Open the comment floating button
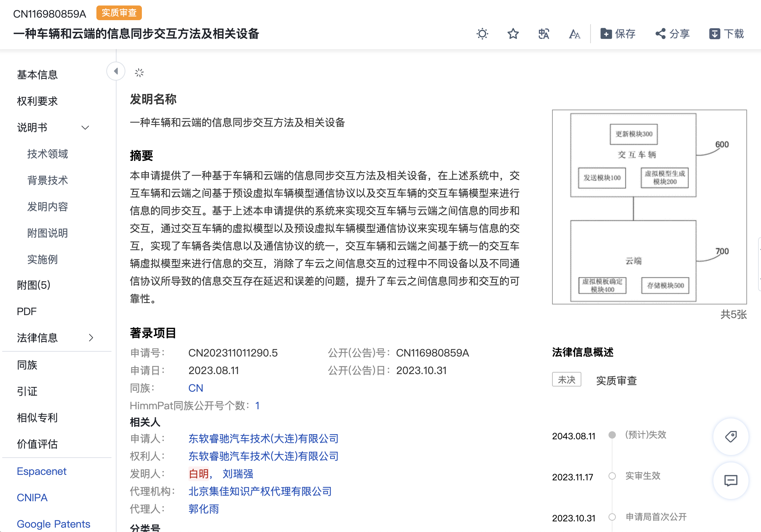This screenshot has height=532, width=761. [731, 480]
